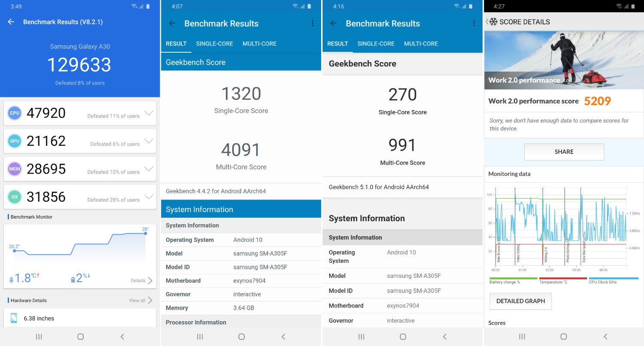The height and width of the screenshot is (346, 644).
Task: Tap the Memory 3.64 GB row
Action: coord(241,308)
